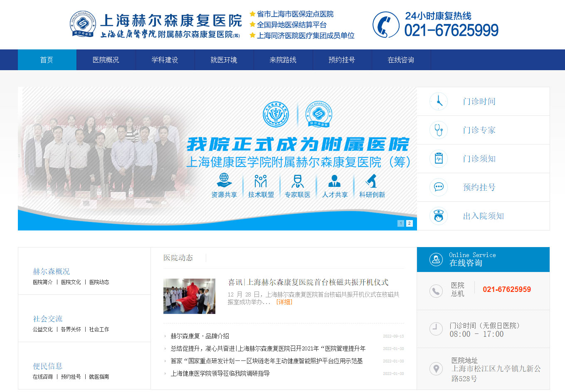
Task: Switch to banner slide 1
Action: coord(401,223)
